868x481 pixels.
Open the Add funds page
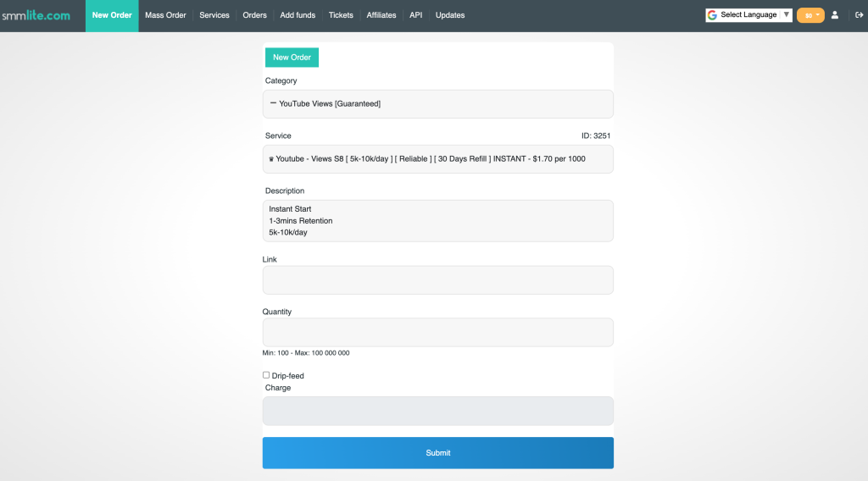tap(298, 15)
